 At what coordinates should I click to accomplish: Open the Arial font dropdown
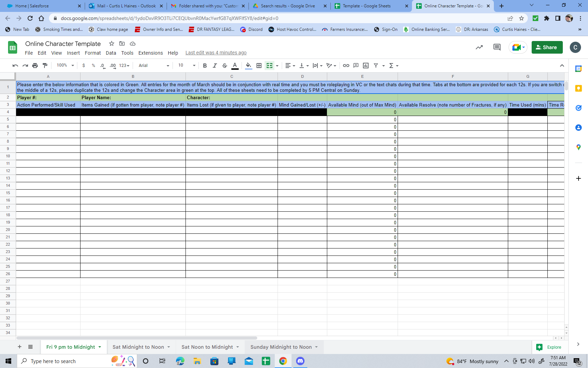[x=154, y=66]
